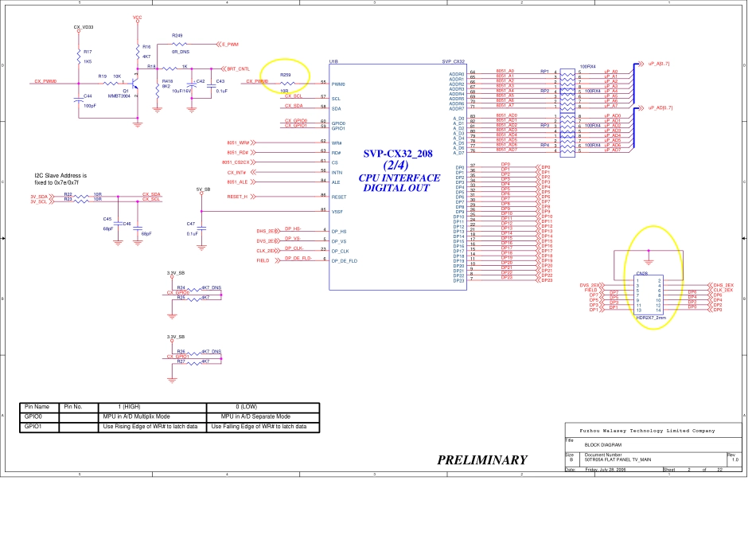Select the "VCC" supply label
This screenshot has width=756, height=535.
(x=138, y=18)
